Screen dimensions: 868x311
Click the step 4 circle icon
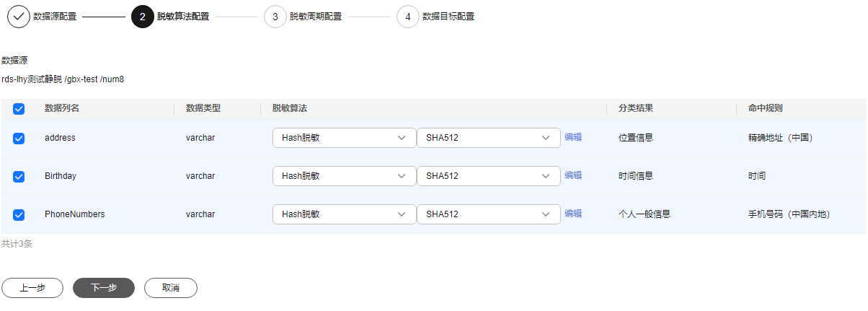point(408,16)
